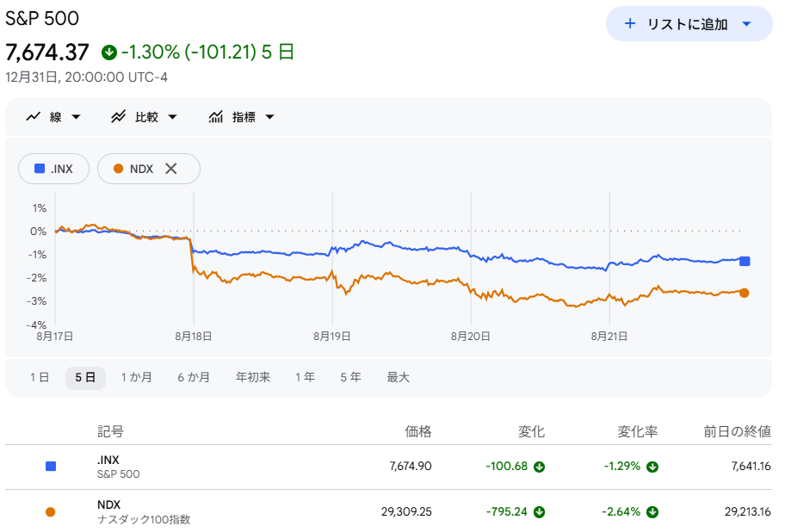Click the 記号 column header
This screenshot has width=791, height=532.
point(110,431)
